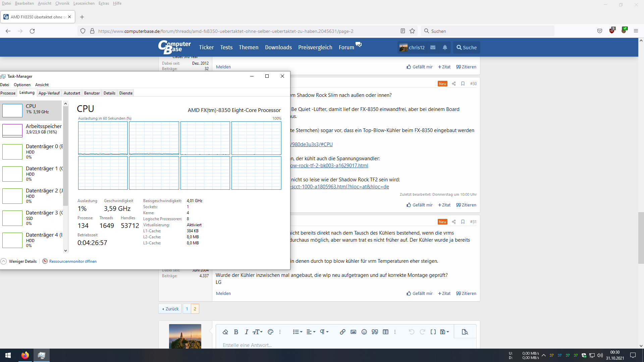
Task: Open the Datei menu in Task-Manager
Action: (5, 85)
